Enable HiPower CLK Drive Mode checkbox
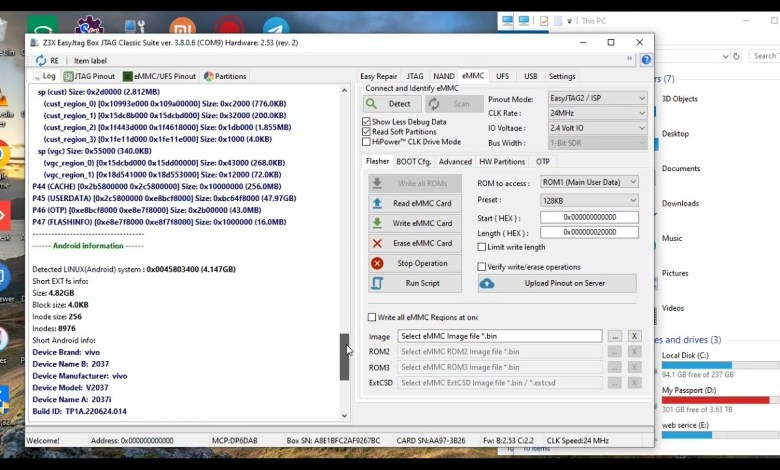780x470 pixels. 367,141
